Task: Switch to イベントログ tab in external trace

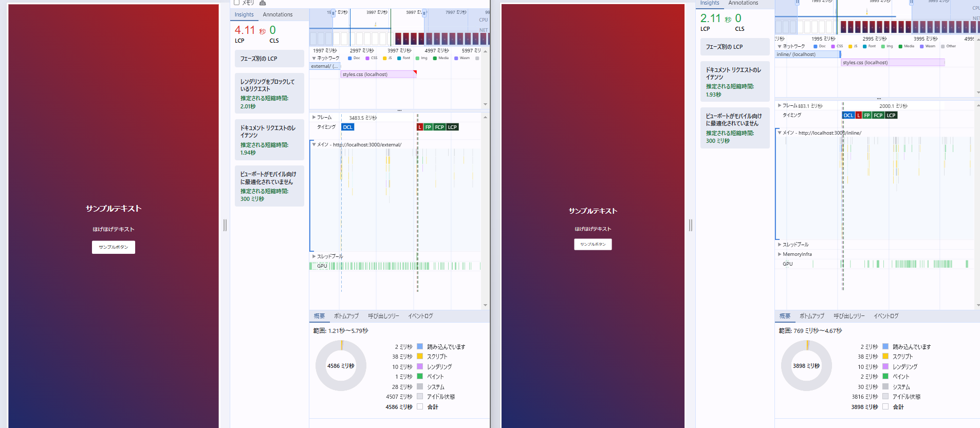Action: point(420,316)
